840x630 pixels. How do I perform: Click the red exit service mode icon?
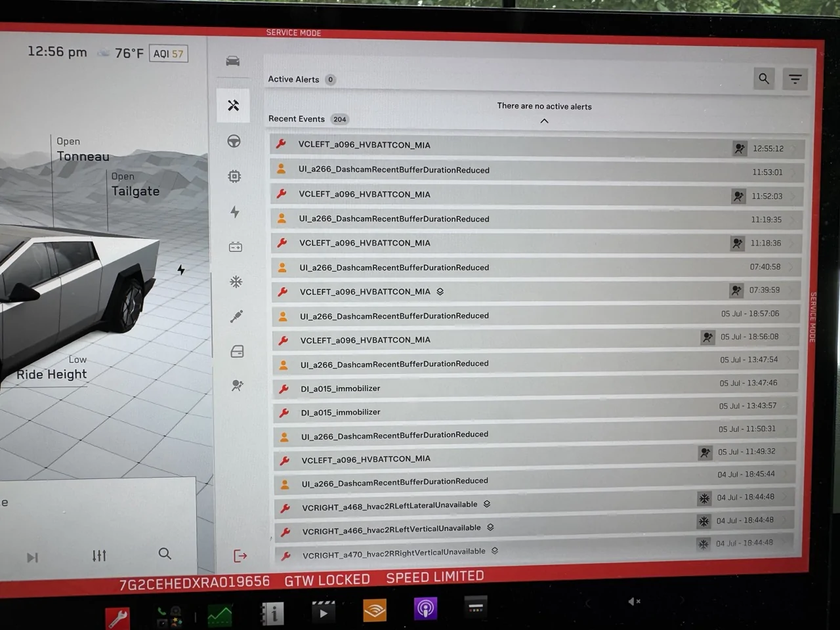(240, 556)
